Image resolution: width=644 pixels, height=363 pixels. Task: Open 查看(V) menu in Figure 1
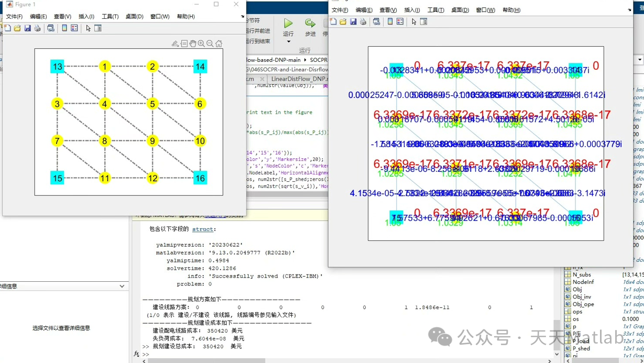pos(62,16)
